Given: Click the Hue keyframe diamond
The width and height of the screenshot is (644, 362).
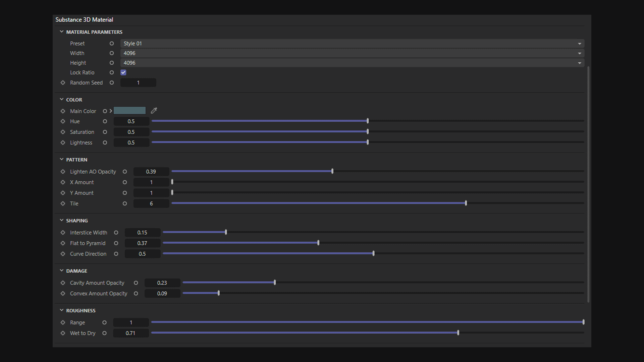Looking at the screenshot, I should point(63,121).
